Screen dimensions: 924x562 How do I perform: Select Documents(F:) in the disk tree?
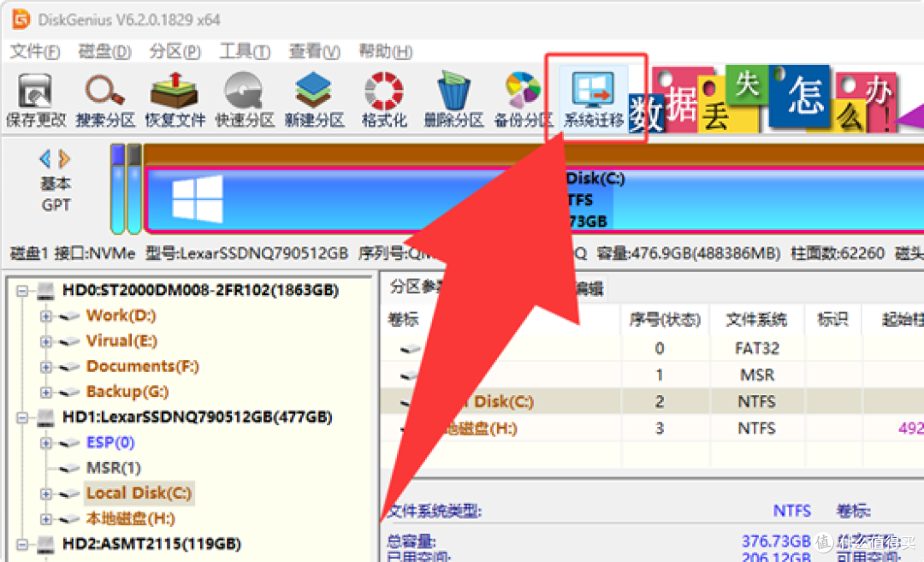click(143, 366)
